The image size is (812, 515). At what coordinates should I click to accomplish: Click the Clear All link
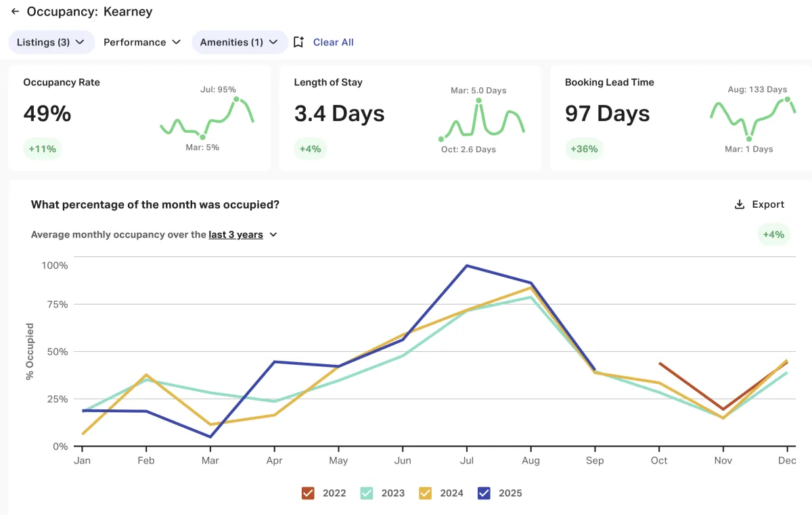(x=333, y=42)
